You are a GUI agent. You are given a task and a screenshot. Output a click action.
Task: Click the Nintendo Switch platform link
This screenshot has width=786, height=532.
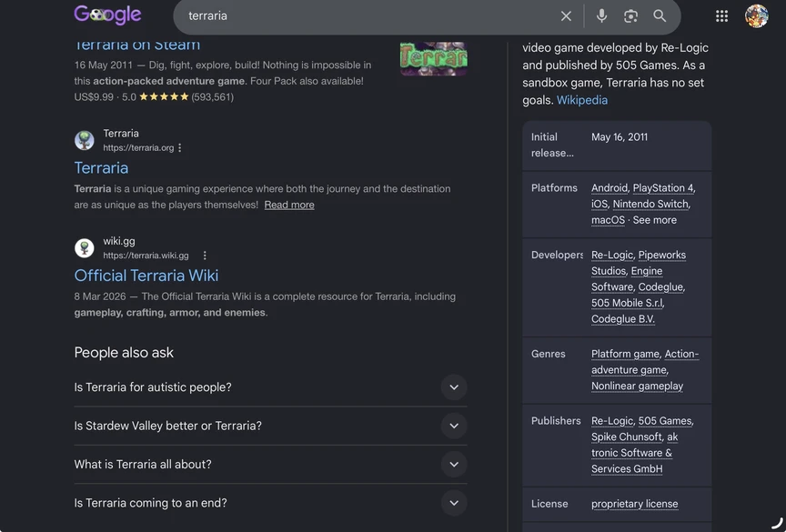pos(650,204)
